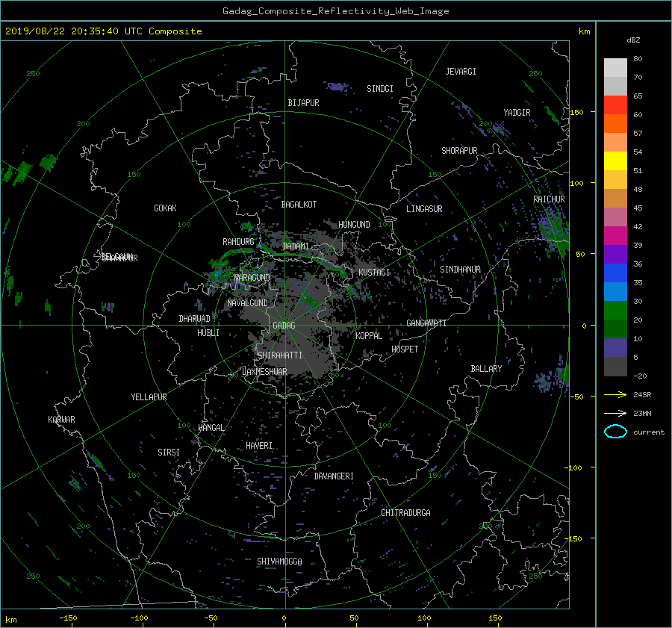Screen dimensions: 672x628
Task: Click the NARAGUND city label
Action: [252, 278]
